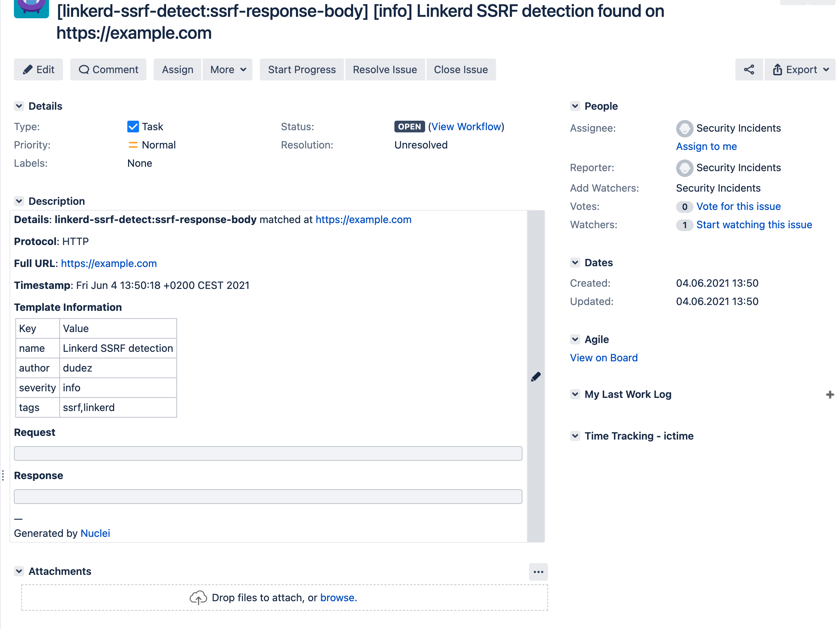Open the attachments options with the ellipsis icon

538,572
